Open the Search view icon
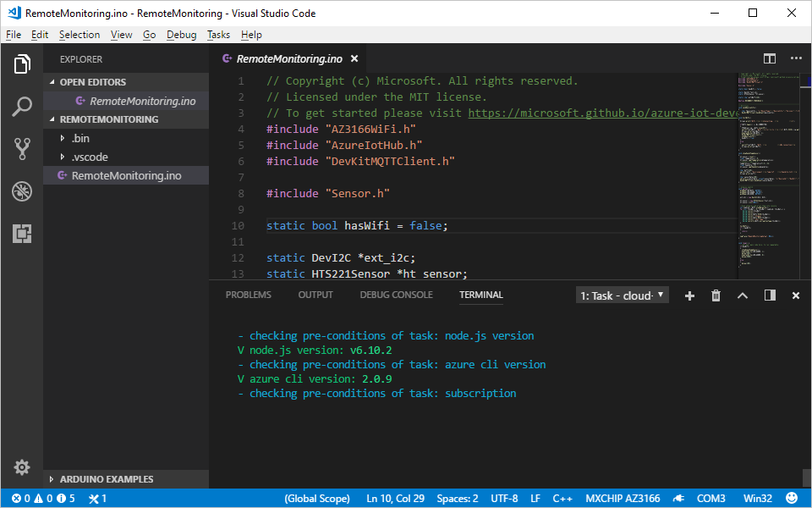Screen dimensions: 812x508 [22, 107]
